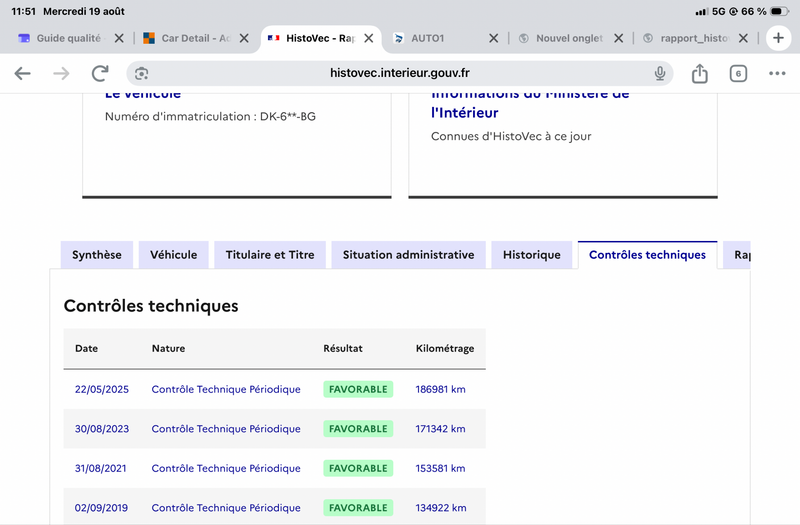Image resolution: width=800 pixels, height=525 pixels.
Task: Click the Connues d'HistoVec à ce jour text
Action: [x=511, y=136]
